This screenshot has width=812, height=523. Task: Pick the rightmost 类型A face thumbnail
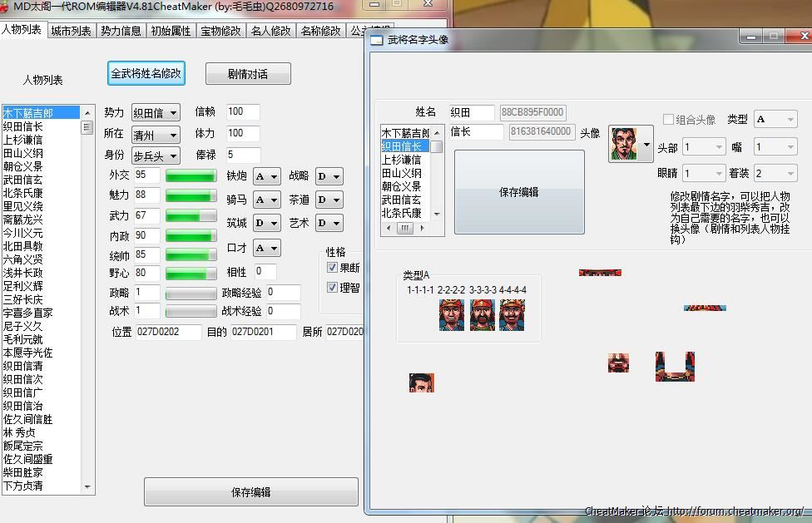(512, 316)
